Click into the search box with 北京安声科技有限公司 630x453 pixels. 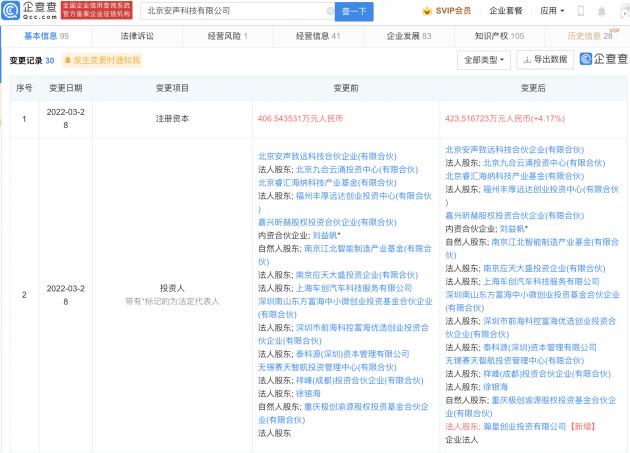(x=237, y=11)
